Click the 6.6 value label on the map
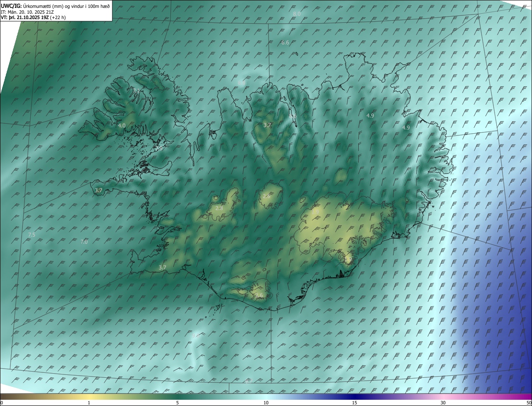 point(285,43)
